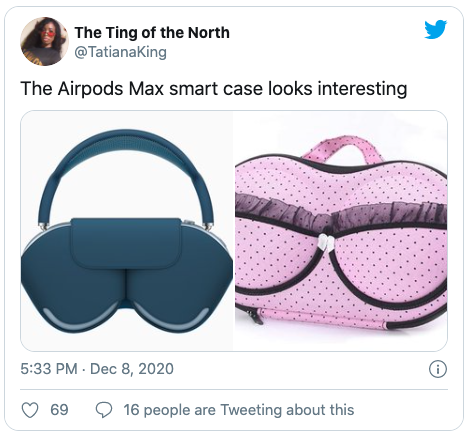Click the Twitter bird logo
Screen dimensions: 470x436
(435, 30)
